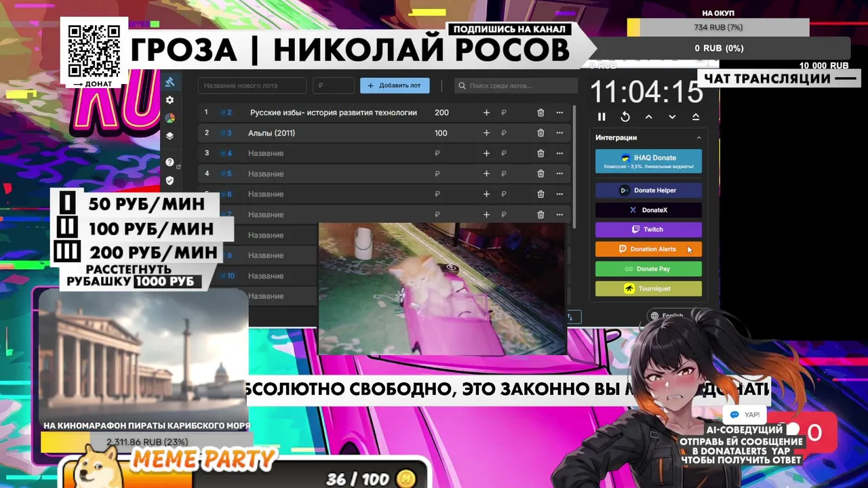868x488 pixels.
Task: Collapse the Интеграции panel
Action: pyautogui.click(x=698, y=138)
